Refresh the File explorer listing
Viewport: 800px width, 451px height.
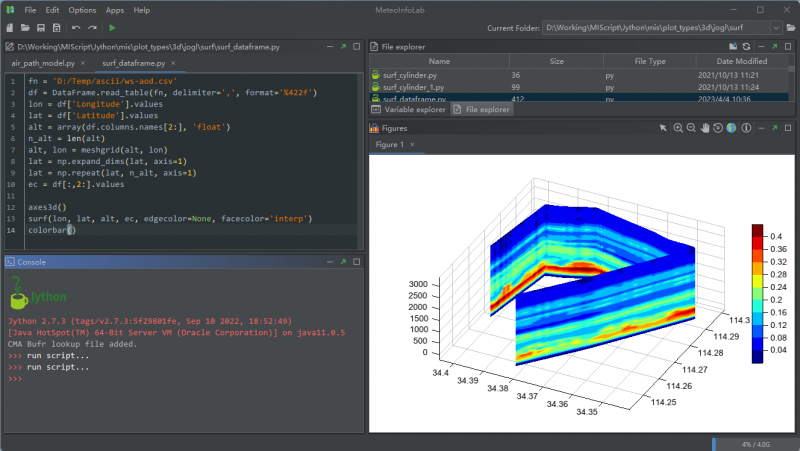pyautogui.click(x=745, y=46)
